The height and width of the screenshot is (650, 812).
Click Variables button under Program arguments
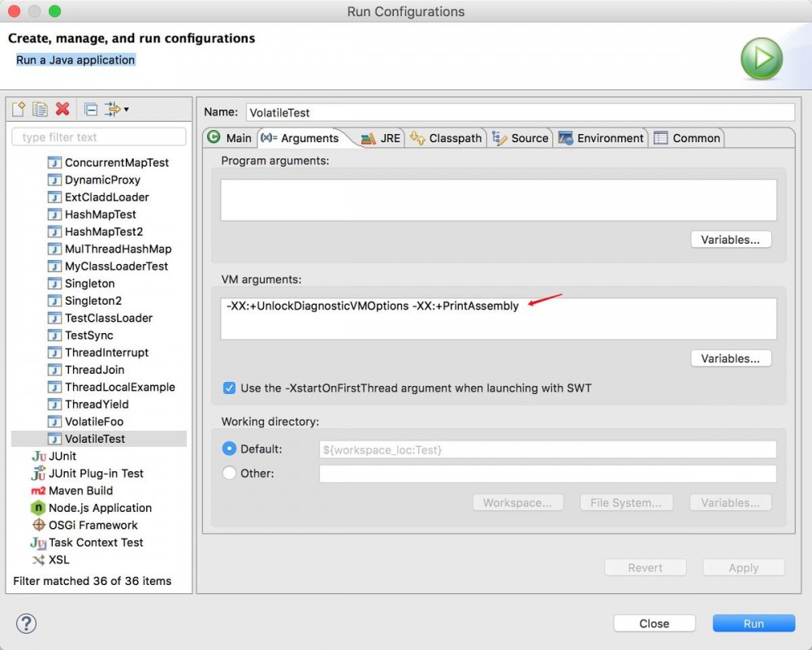(x=731, y=240)
